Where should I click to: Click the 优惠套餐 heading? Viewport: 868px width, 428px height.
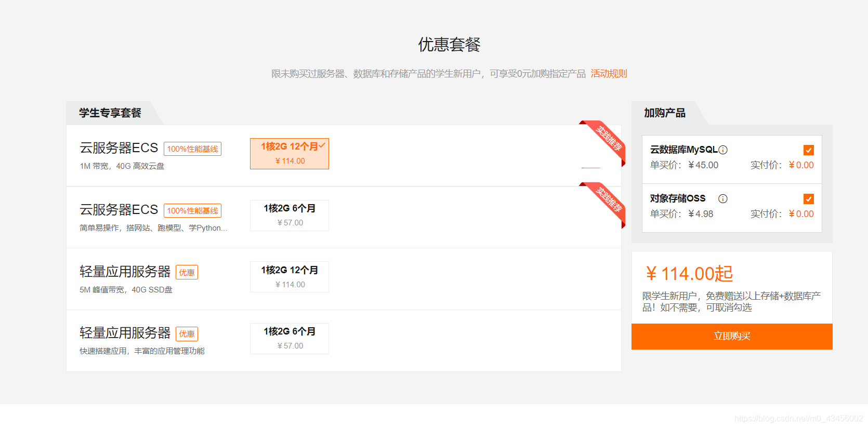coord(449,45)
